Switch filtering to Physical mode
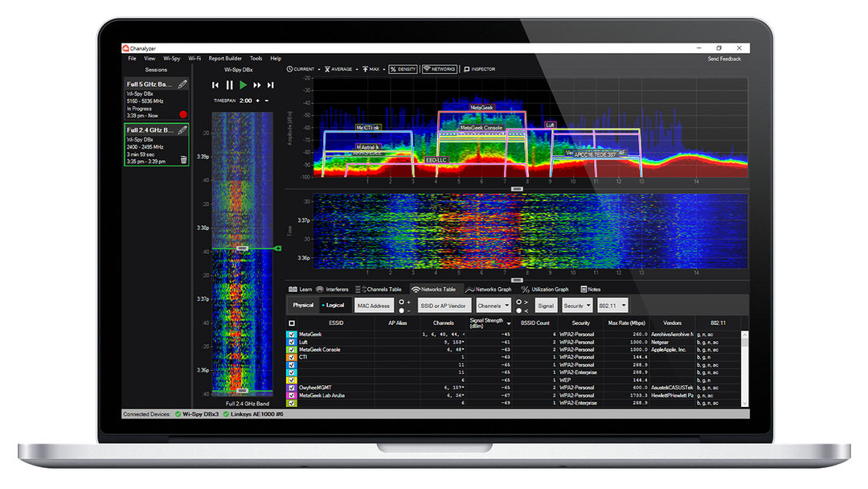The height and width of the screenshot is (489, 868). click(x=301, y=305)
